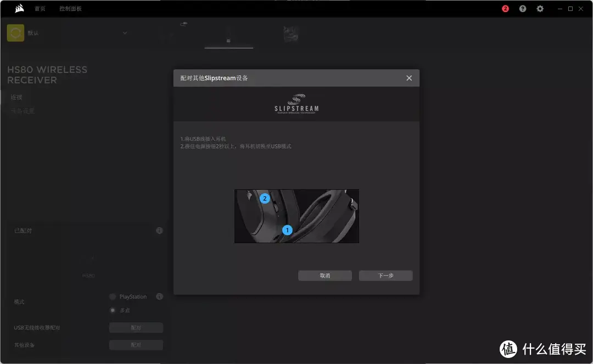Go to the 首页 tab

(x=40, y=9)
